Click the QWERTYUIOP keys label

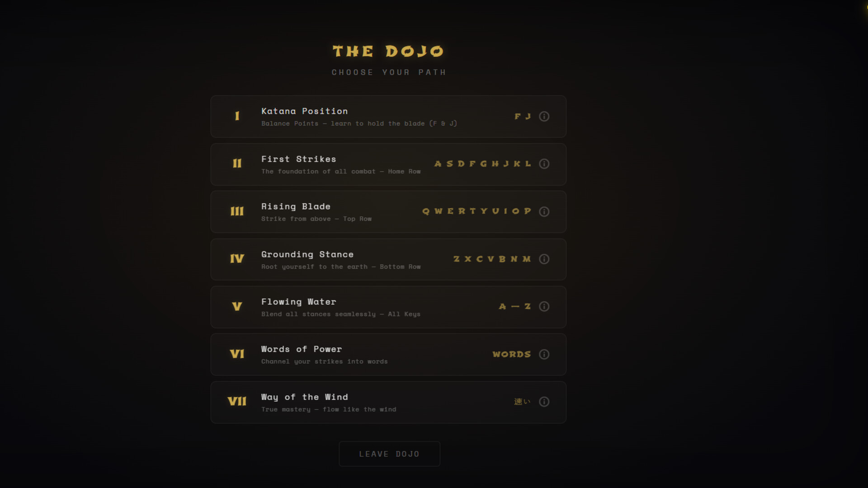point(476,211)
